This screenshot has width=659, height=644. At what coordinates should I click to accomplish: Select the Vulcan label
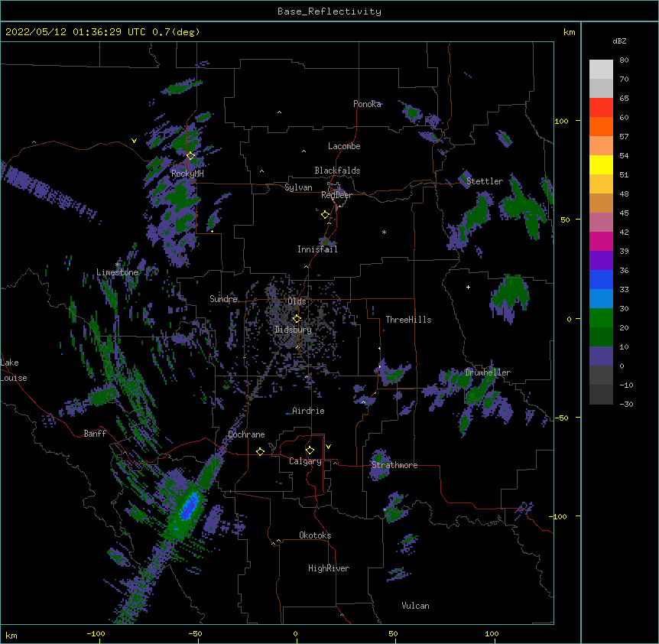click(x=415, y=606)
